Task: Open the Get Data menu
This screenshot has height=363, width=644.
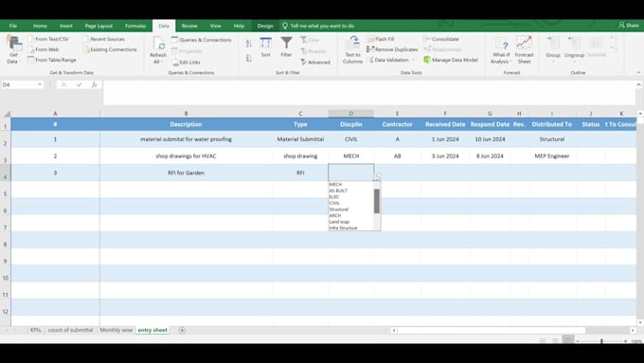Action: [x=13, y=49]
